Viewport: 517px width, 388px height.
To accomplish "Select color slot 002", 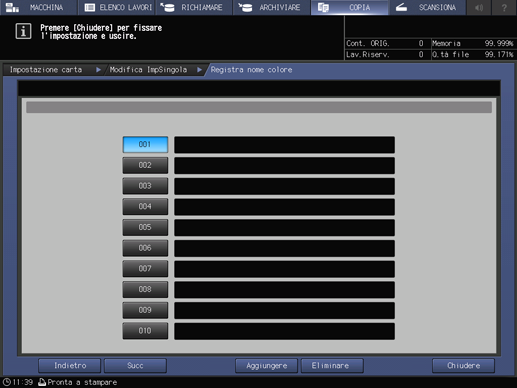I will (x=145, y=165).
